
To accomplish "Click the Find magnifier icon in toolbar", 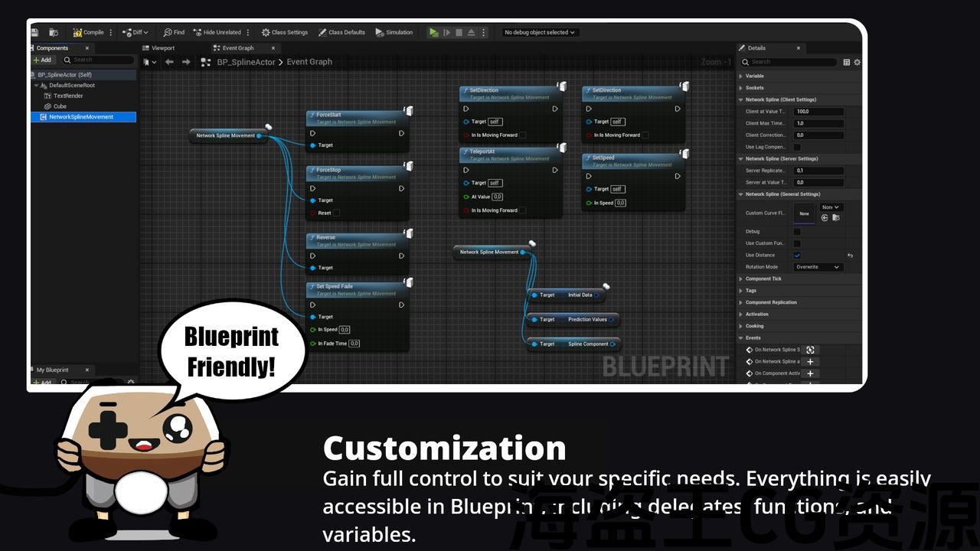I will (168, 32).
